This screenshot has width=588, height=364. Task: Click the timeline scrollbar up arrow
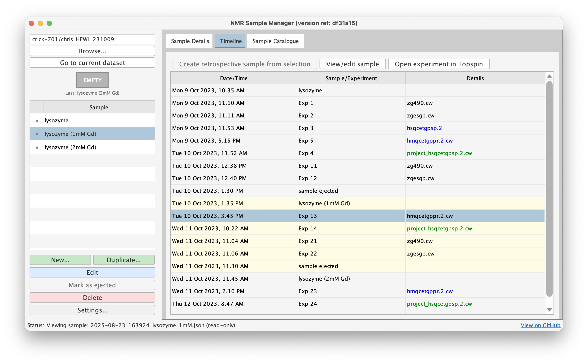click(549, 76)
